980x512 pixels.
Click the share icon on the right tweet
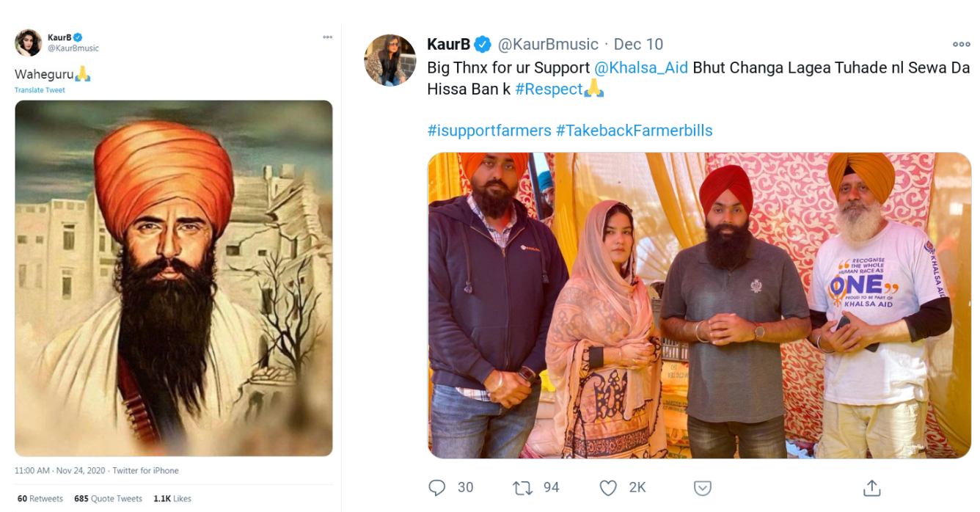(871, 488)
